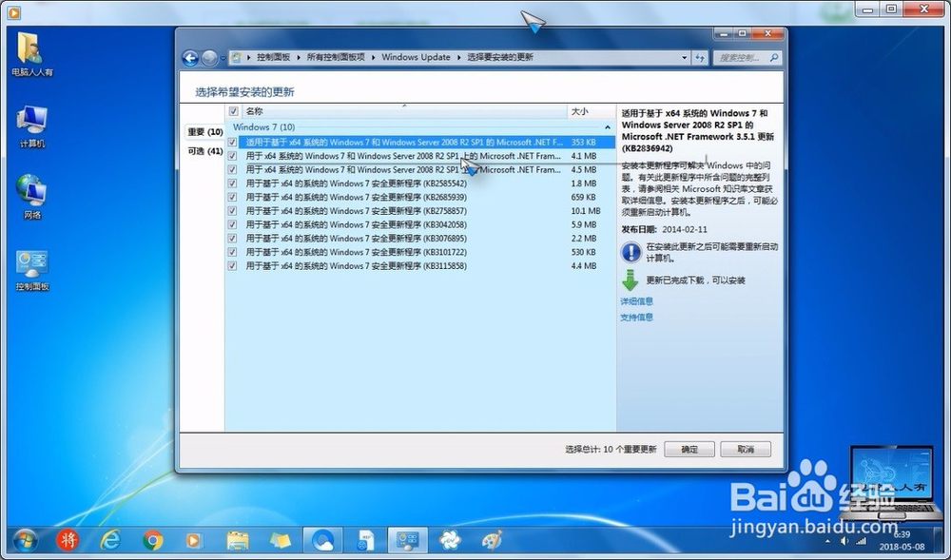This screenshot has height=560, width=951.
Task: Select the 重要 (10) updates tab
Action: coord(205,131)
